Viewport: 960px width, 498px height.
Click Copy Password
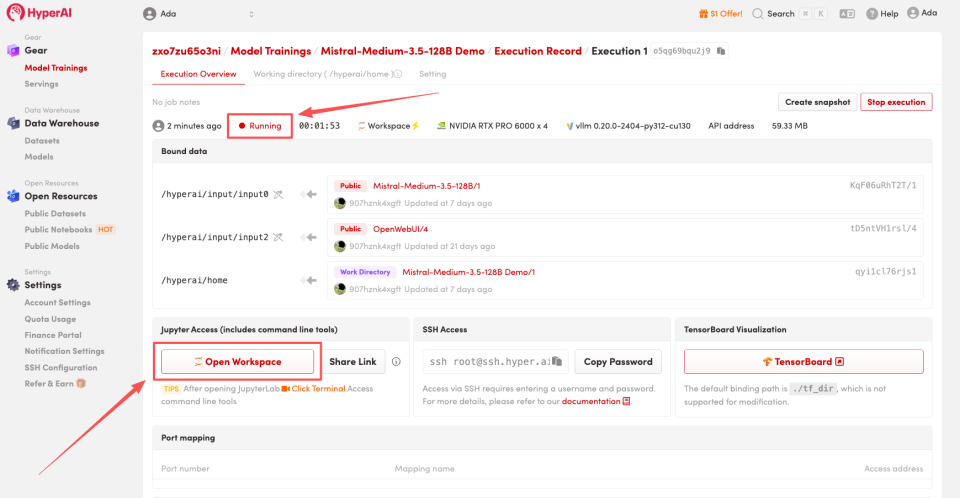618,361
